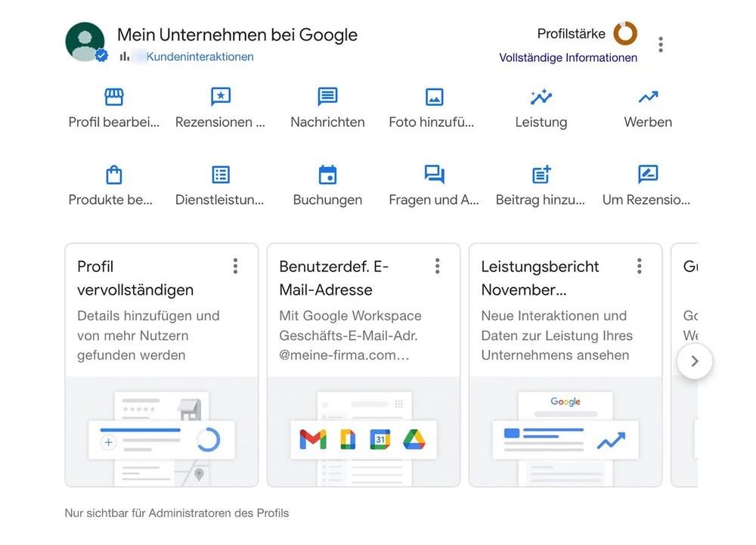The height and width of the screenshot is (545, 756).
Task: Open Benutzerdef. E-Mail-Adresse card title
Action: tap(333, 278)
